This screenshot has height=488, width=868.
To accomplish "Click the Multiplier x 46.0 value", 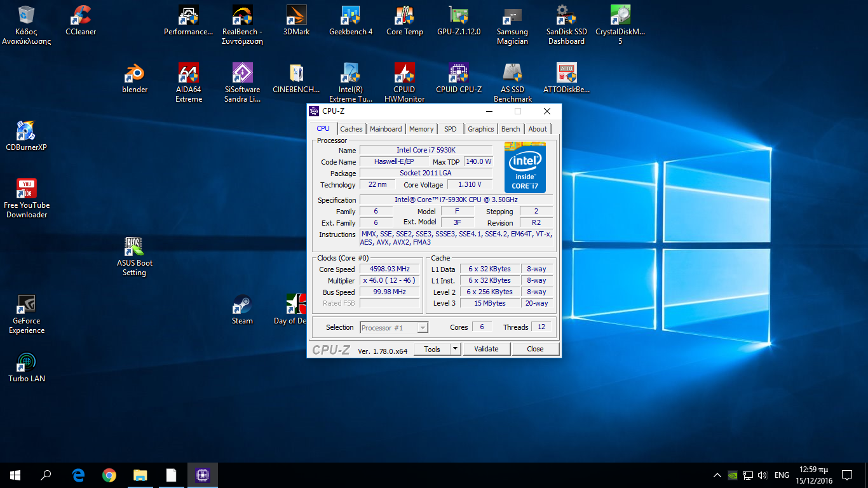I will (390, 281).
